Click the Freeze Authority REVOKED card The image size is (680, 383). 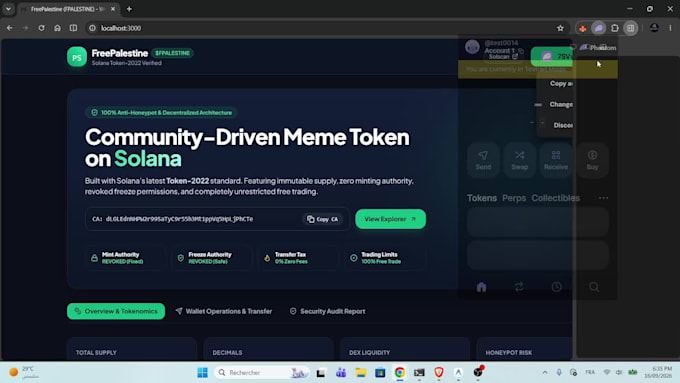pyautogui.click(x=211, y=258)
